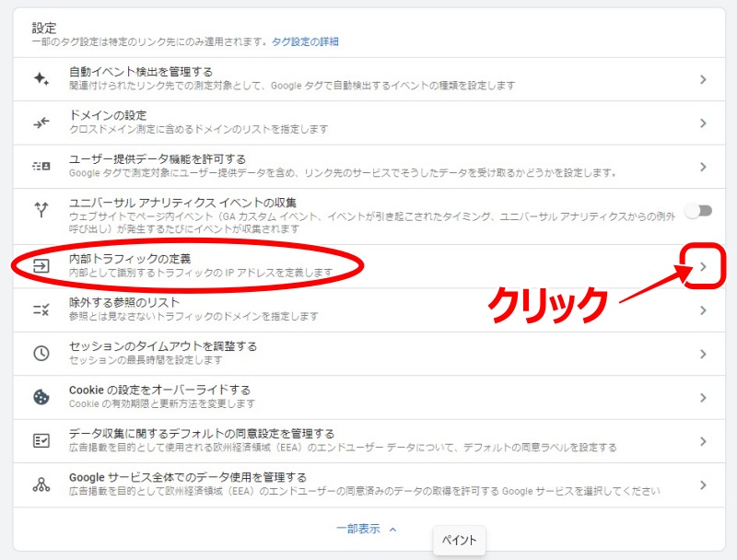Toggle the Universal Analytics event collection switch
The width and height of the screenshot is (737, 560).
click(698, 211)
